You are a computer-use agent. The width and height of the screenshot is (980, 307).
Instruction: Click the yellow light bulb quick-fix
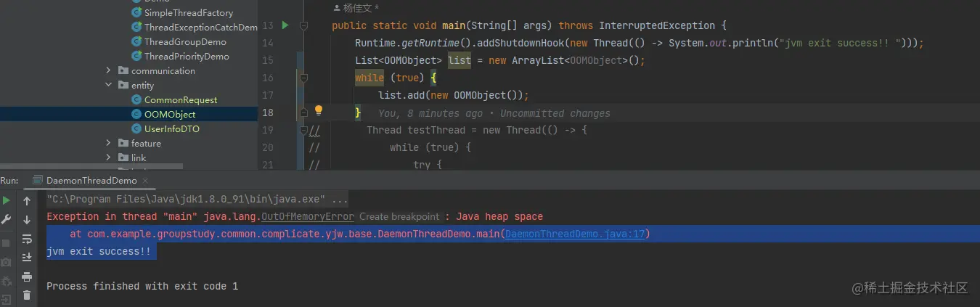pyautogui.click(x=318, y=111)
